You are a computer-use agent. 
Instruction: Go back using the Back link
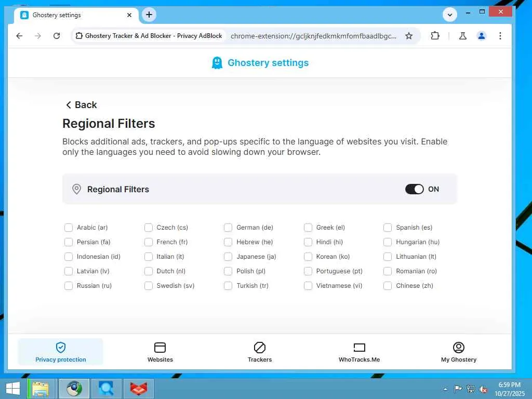click(82, 105)
